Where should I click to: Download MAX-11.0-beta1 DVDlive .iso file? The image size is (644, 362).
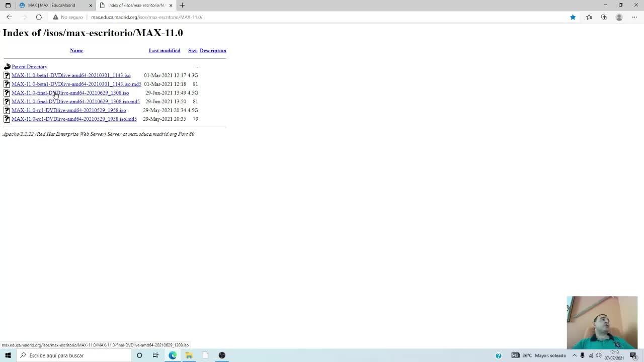click(x=71, y=75)
